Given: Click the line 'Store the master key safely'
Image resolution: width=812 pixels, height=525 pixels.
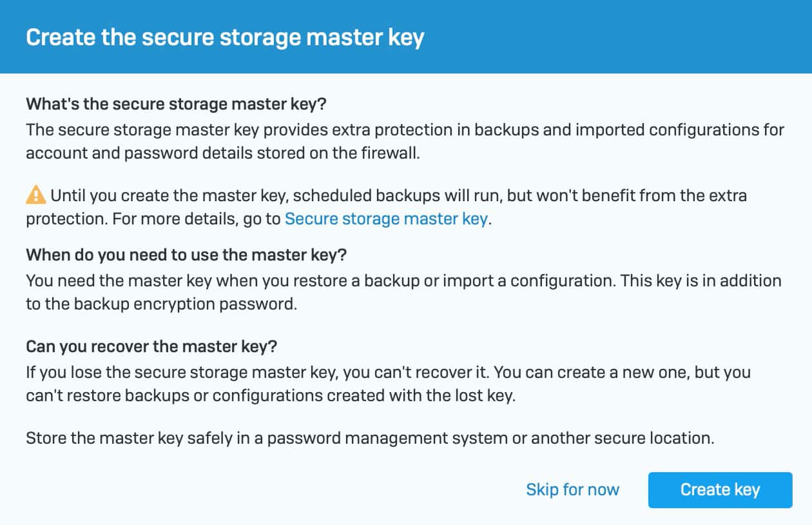Looking at the screenshot, I should [370, 439].
